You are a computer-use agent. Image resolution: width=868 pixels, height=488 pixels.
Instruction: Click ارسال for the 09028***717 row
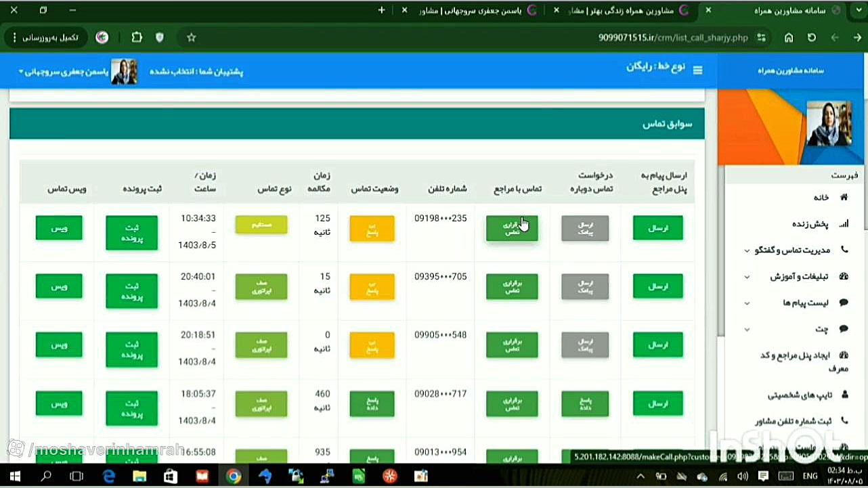point(658,403)
